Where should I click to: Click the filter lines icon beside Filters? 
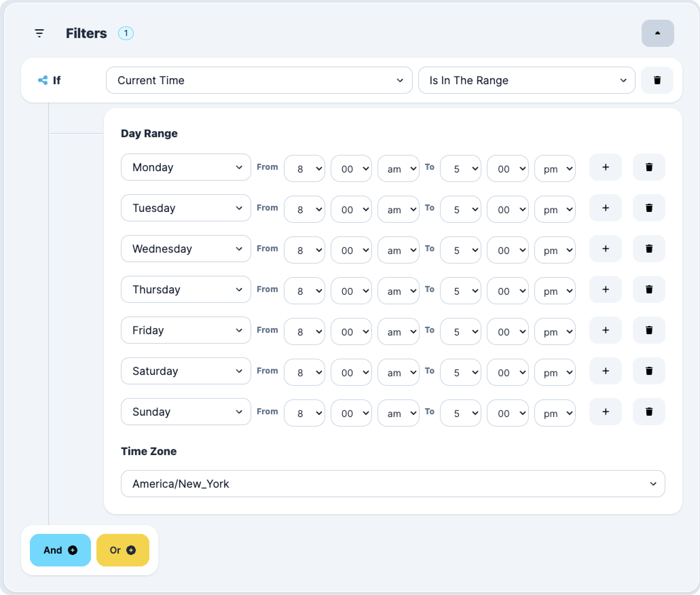click(x=39, y=33)
